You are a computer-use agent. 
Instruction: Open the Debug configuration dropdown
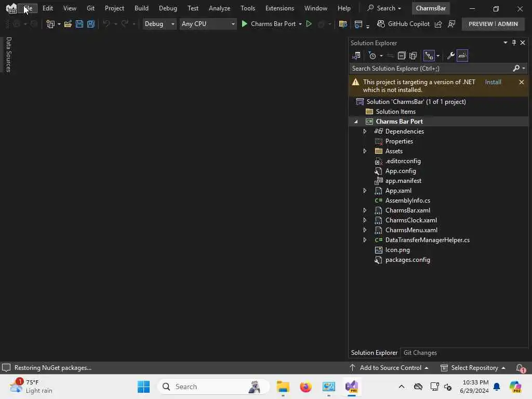pyautogui.click(x=159, y=24)
